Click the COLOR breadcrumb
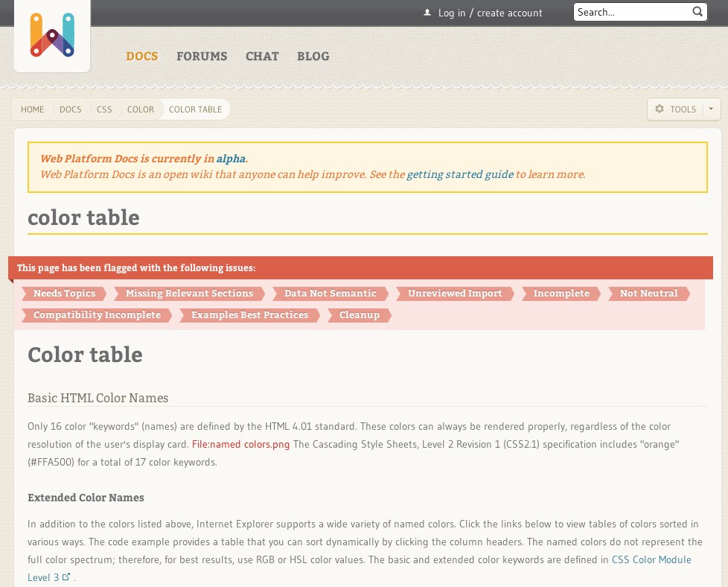 point(141,109)
